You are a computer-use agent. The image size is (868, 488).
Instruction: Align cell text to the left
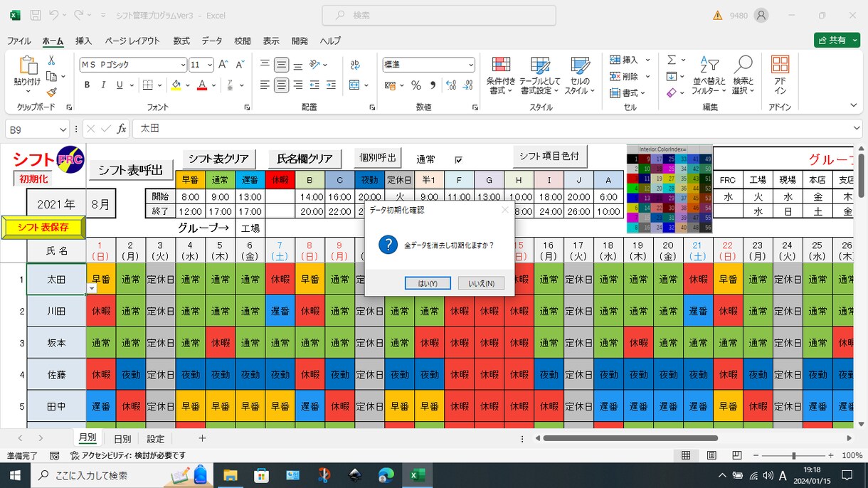click(265, 85)
